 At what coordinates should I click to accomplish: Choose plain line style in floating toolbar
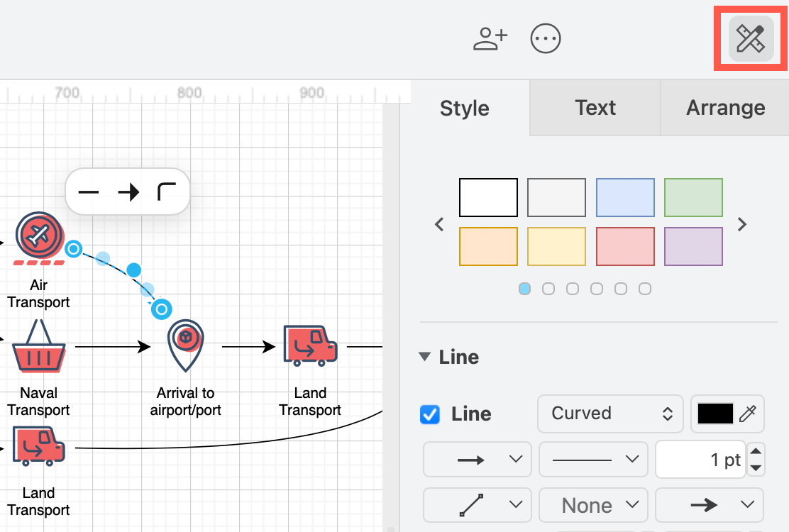[x=89, y=192]
